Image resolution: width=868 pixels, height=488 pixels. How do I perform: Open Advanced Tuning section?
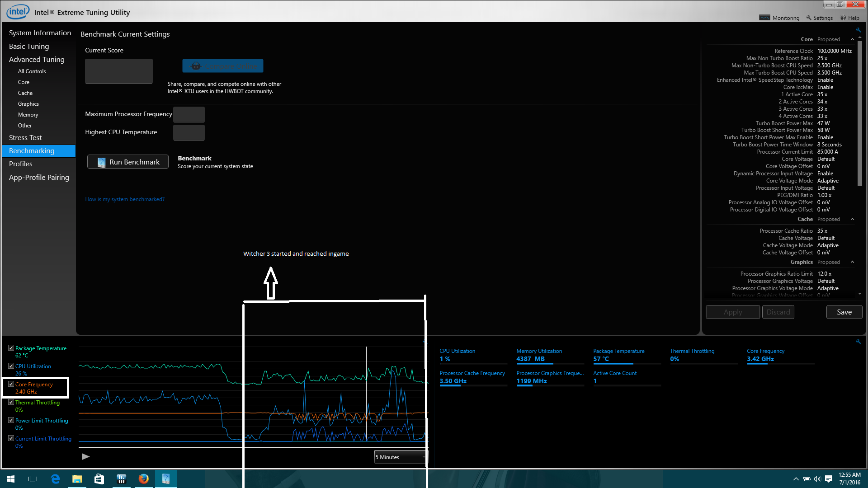pos(37,60)
